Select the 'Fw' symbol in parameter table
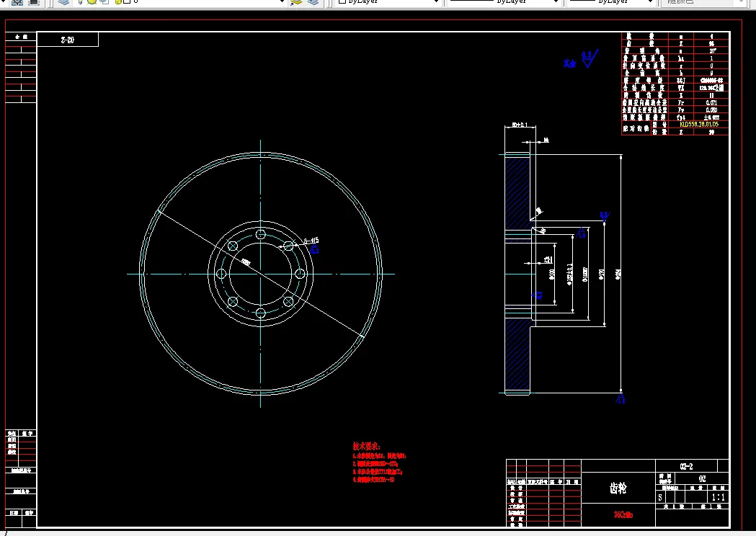The width and height of the screenshot is (756, 536). click(x=681, y=110)
